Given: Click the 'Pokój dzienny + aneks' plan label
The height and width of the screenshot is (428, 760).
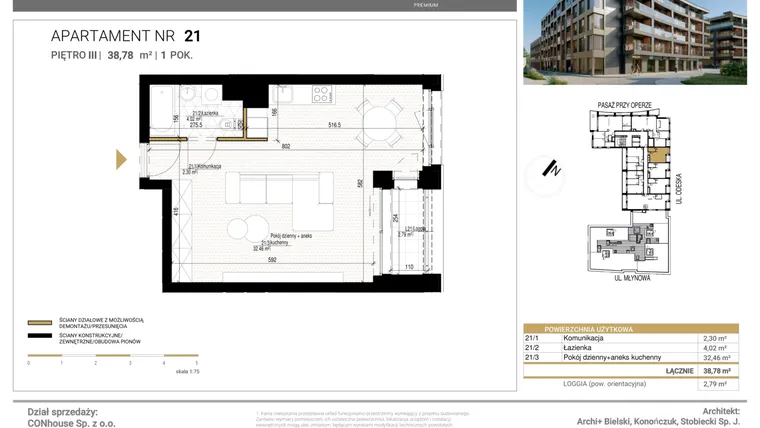Looking at the screenshot, I should coord(291,236).
